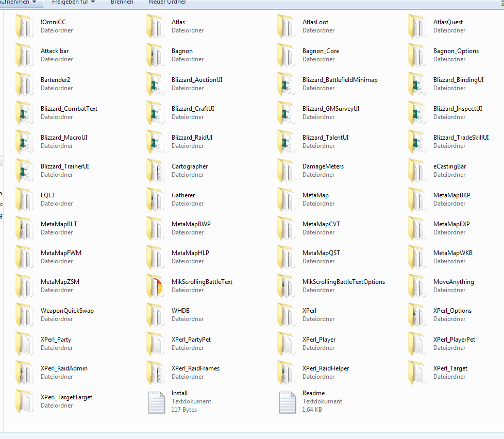The height and width of the screenshot is (439, 504).
Task: Select the Blizzard_CombatText folder icon
Action: tap(24, 113)
